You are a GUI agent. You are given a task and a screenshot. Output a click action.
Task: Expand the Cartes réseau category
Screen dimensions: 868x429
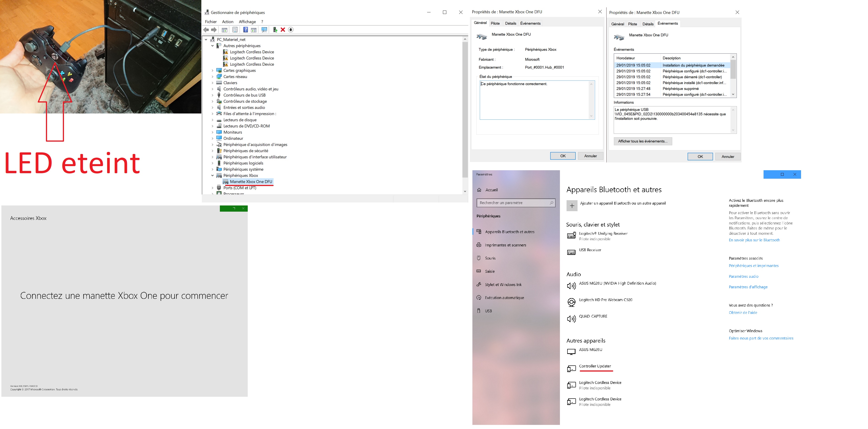click(x=212, y=77)
